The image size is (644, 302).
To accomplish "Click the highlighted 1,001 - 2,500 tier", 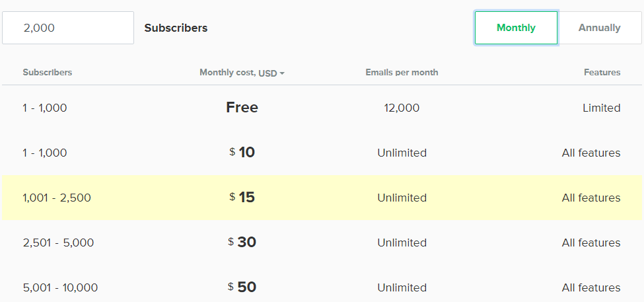I will click(x=57, y=198).
